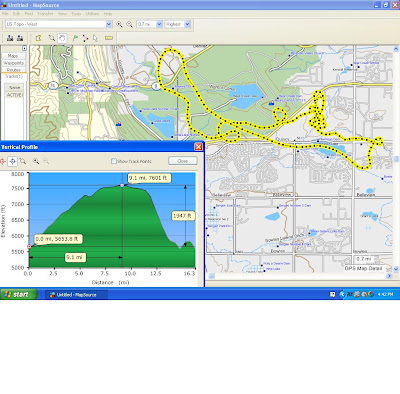Click the 9.1 mi peak marker on profile
The width and height of the screenshot is (400, 394).
pyautogui.click(x=122, y=185)
